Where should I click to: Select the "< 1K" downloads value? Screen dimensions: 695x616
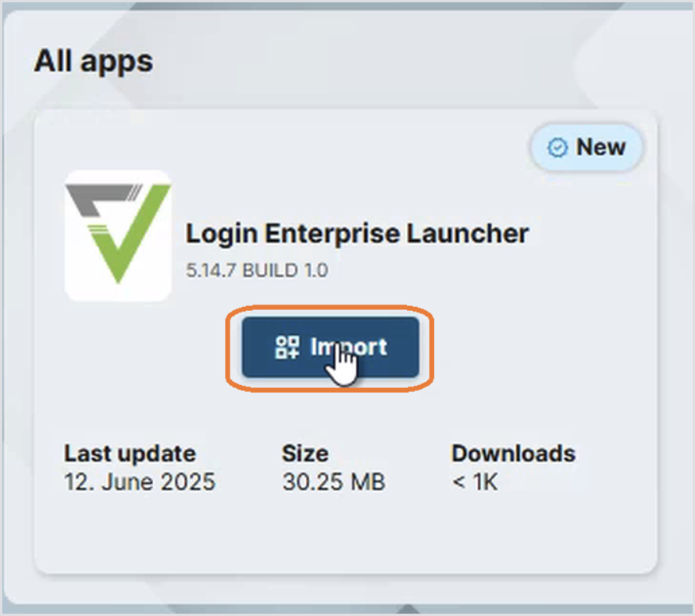pyautogui.click(x=475, y=482)
